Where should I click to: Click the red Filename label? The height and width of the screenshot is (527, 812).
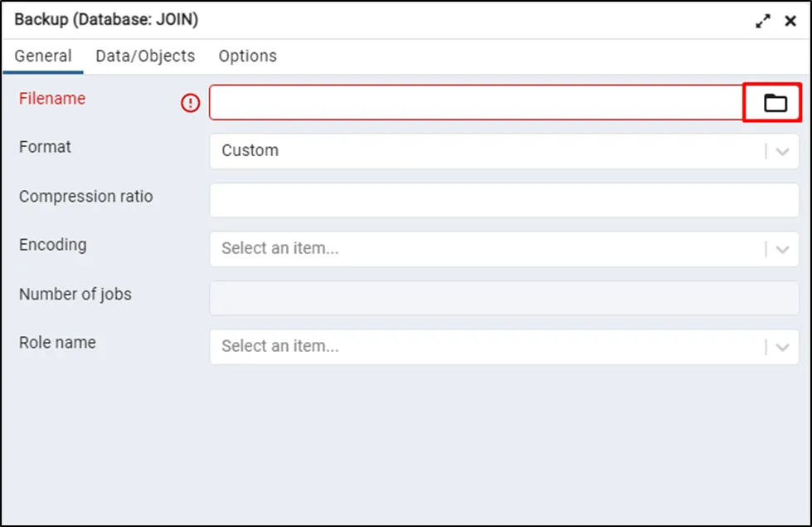tap(52, 99)
